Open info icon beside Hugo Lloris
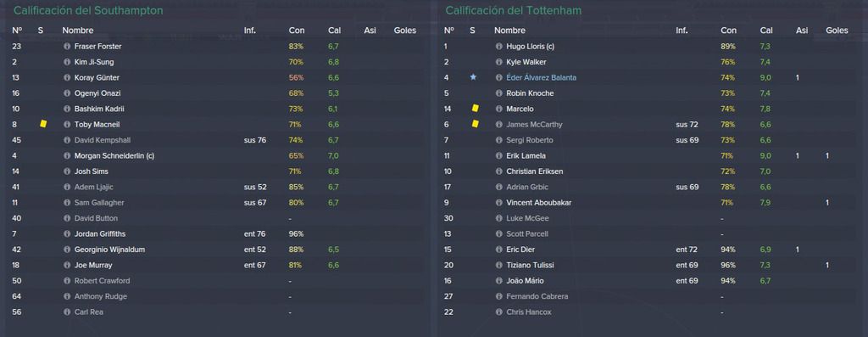This screenshot has height=337, width=868. (x=498, y=47)
